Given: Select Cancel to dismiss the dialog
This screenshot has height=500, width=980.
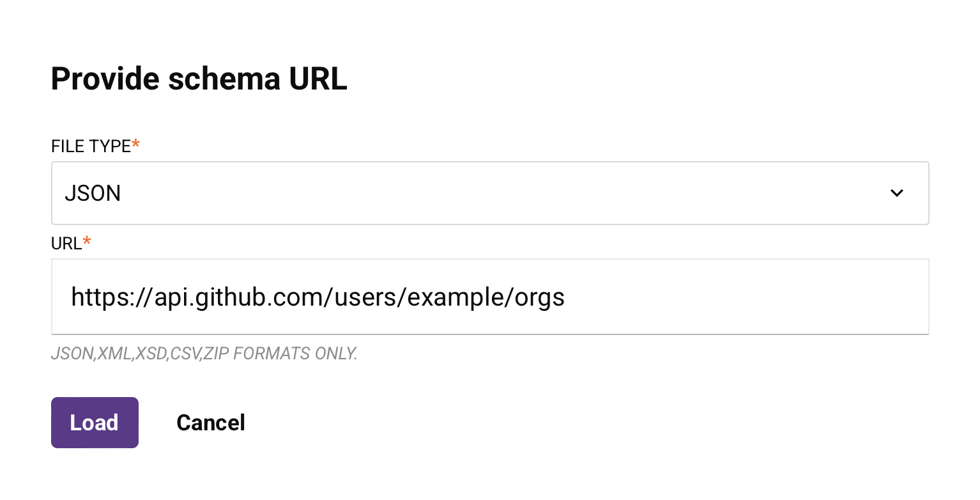Looking at the screenshot, I should [210, 422].
